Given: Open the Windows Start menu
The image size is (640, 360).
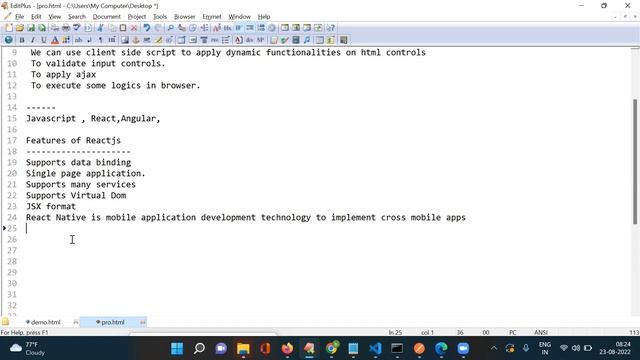Looking at the screenshot, I should [x=177, y=349].
